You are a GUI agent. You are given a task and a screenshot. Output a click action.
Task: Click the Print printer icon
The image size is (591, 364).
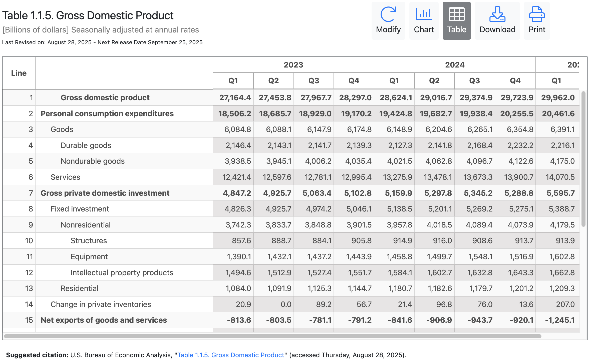coord(537,14)
